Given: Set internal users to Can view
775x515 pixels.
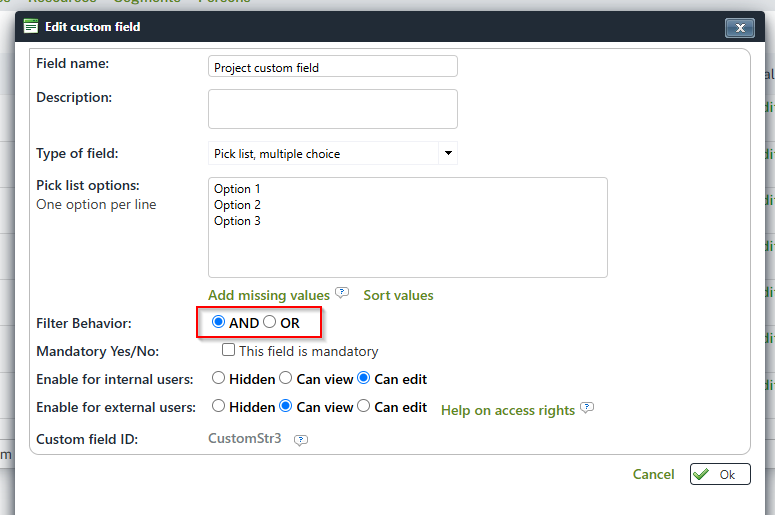Looking at the screenshot, I should point(286,379).
